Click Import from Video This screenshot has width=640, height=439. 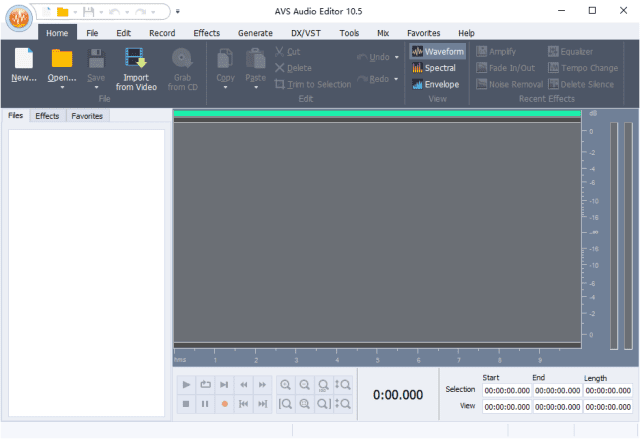136,69
